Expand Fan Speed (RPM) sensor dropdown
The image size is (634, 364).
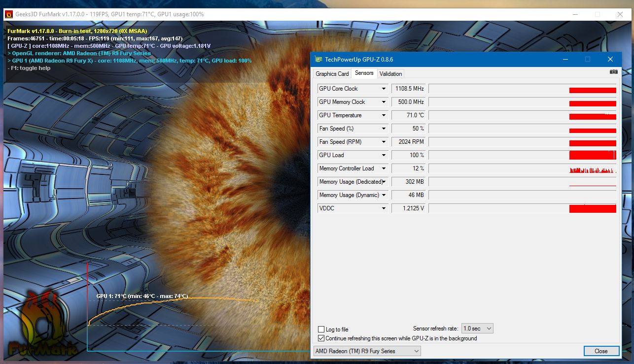tap(384, 142)
